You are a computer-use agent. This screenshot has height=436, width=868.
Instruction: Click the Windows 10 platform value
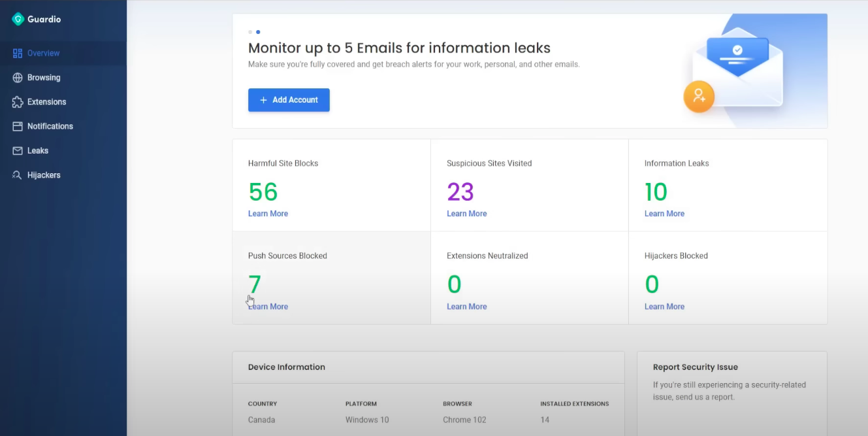pyautogui.click(x=367, y=420)
